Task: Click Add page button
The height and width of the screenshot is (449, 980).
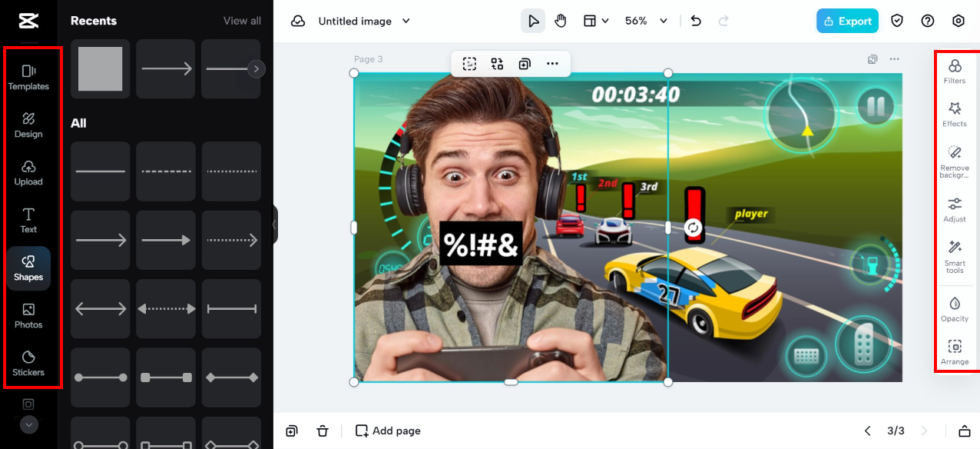Action: pyautogui.click(x=388, y=431)
